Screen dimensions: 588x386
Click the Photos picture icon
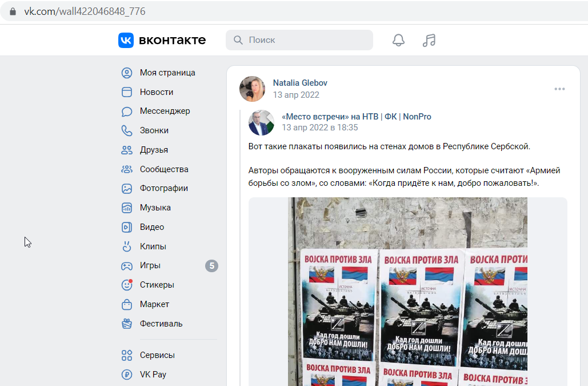point(127,188)
